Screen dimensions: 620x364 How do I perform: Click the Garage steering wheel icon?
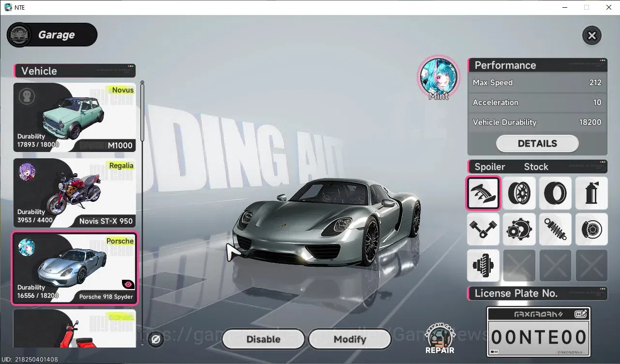(19, 35)
